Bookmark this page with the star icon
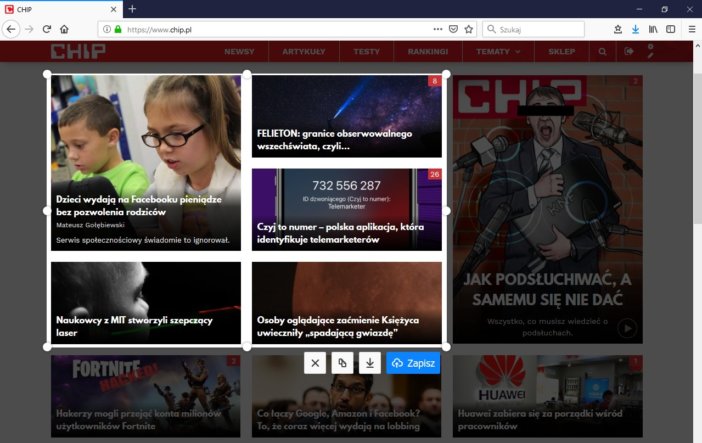 [x=469, y=30]
